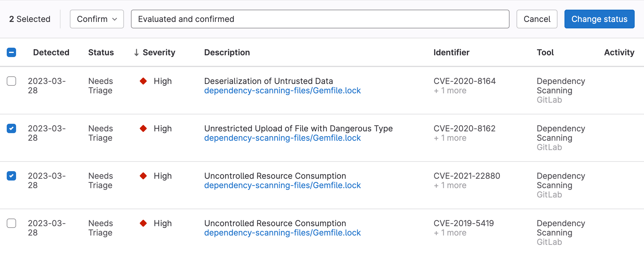Click the 'Evaluated and confirmed' comment field
The height and width of the screenshot is (256, 644).
(320, 19)
